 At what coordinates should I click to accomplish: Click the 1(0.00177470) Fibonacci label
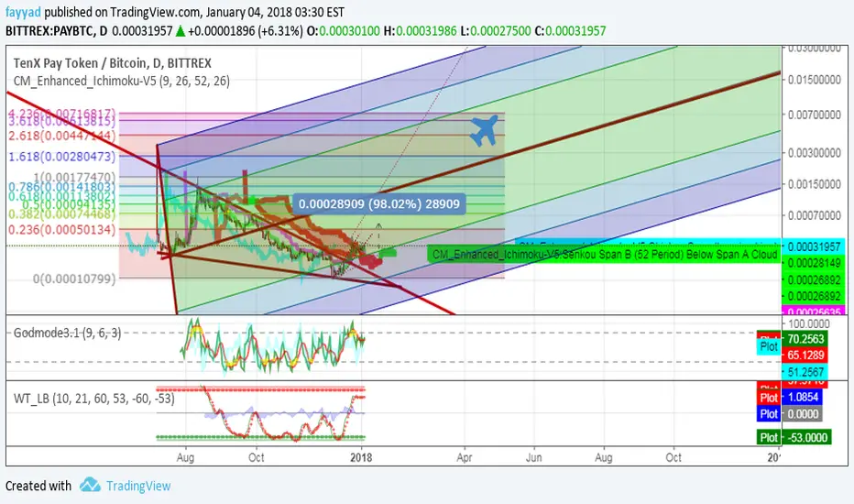click(74, 177)
